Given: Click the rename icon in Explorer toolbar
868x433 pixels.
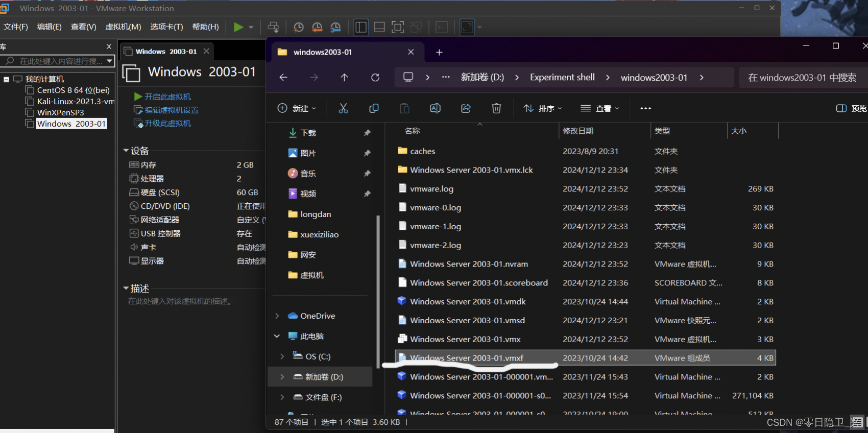Looking at the screenshot, I should pyautogui.click(x=435, y=108).
